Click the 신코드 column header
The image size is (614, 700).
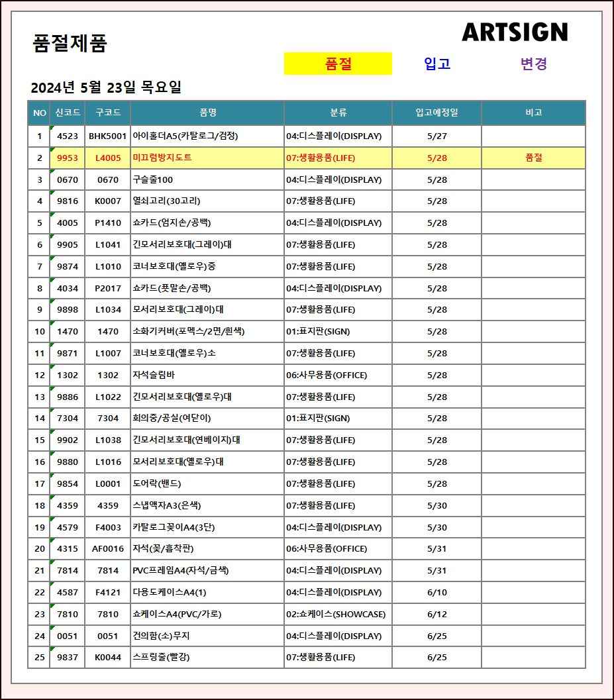pyautogui.click(x=68, y=113)
